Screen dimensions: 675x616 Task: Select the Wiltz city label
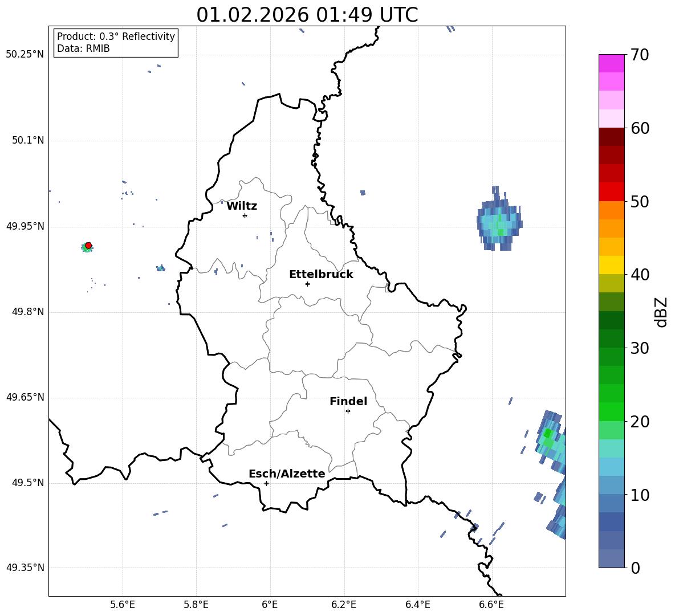(x=242, y=206)
